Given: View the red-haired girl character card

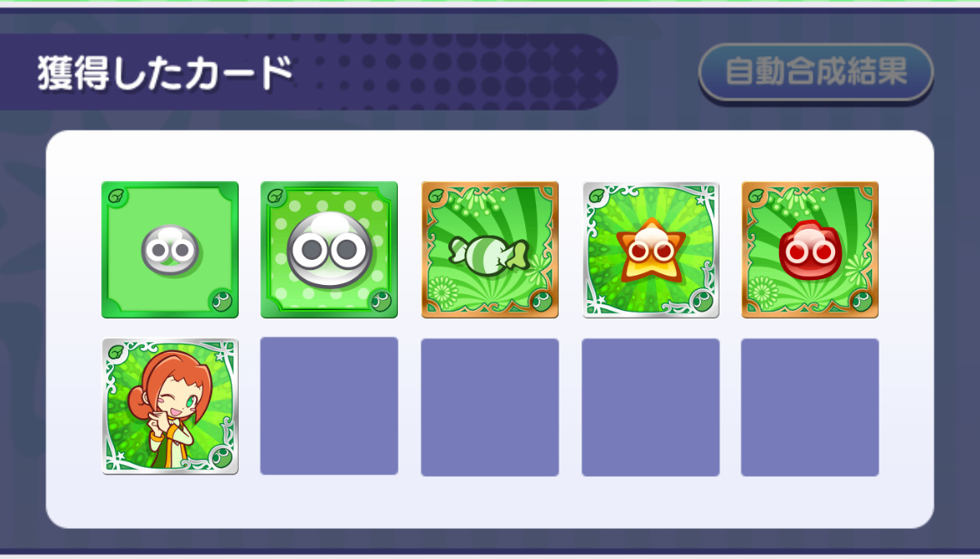Looking at the screenshot, I should coord(170,406).
